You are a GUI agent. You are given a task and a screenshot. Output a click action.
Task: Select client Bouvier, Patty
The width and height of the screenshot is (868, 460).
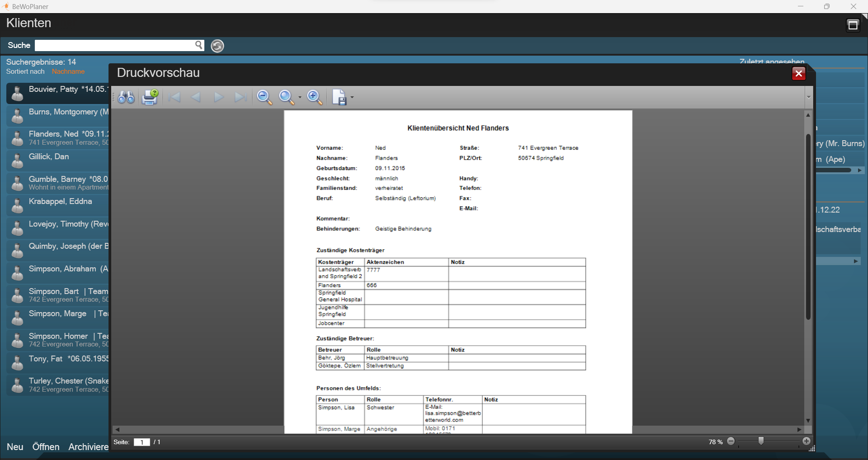[57, 93]
